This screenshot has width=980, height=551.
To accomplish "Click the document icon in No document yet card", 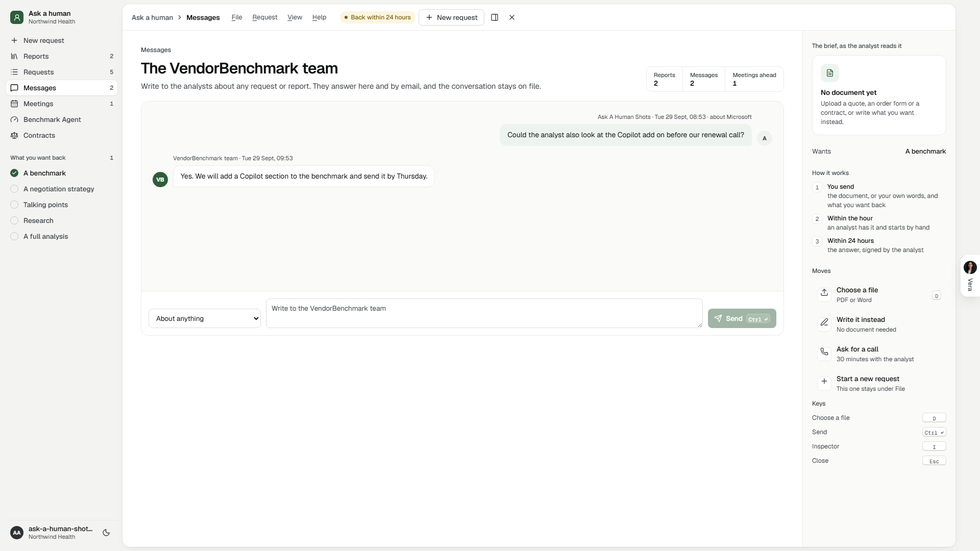I will 830,73.
